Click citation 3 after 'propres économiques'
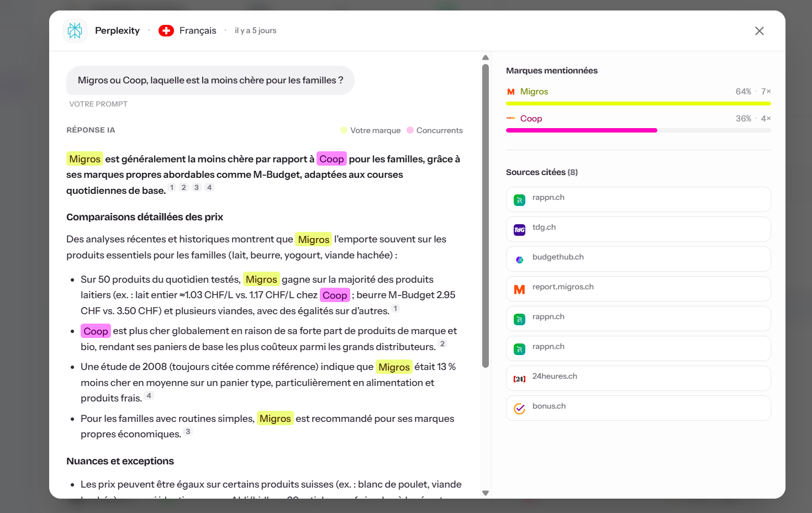Image resolution: width=812 pixels, height=513 pixels. coord(188,431)
